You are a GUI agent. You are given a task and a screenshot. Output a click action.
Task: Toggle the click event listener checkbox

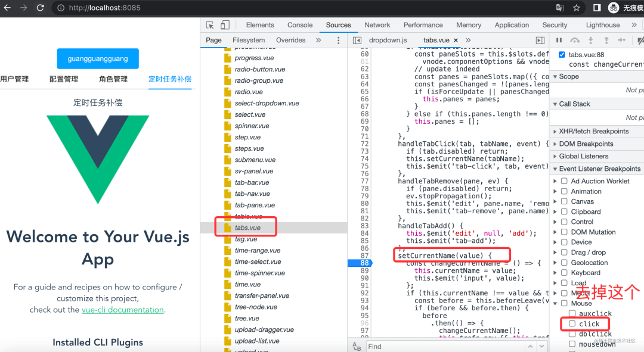point(572,323)
